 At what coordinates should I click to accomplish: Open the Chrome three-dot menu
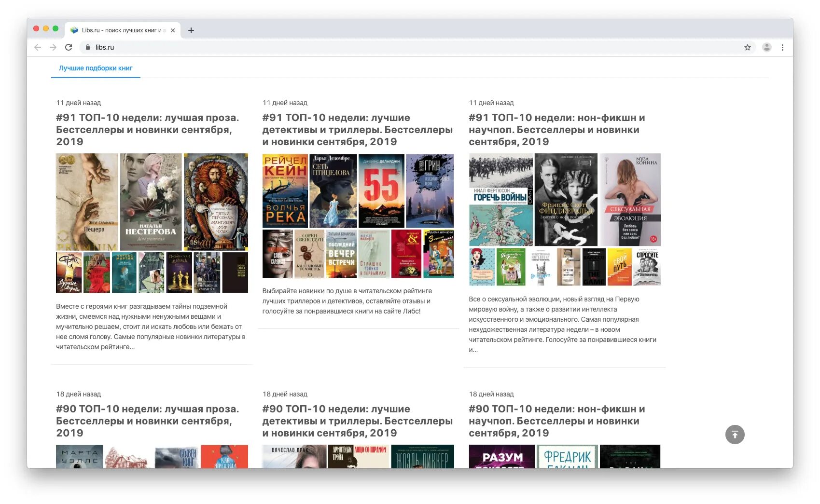(782, 47)
